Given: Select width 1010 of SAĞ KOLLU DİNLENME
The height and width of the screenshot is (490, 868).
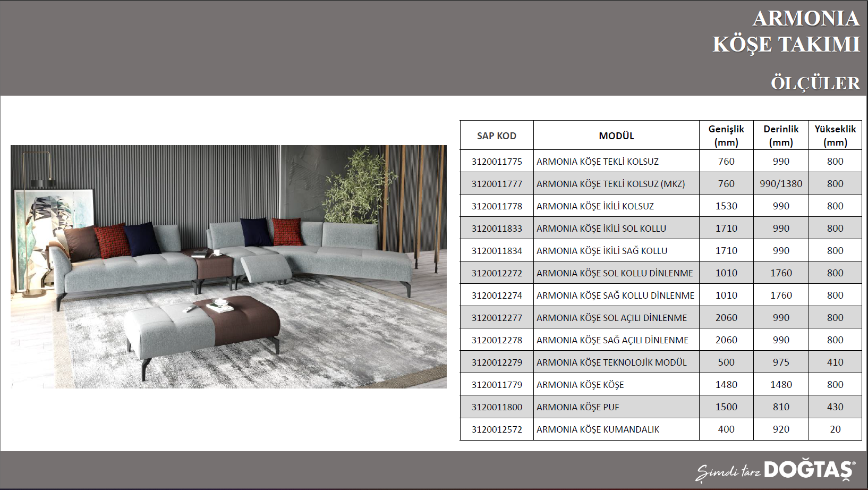Looking at the screenshot, I should (726, 295).
